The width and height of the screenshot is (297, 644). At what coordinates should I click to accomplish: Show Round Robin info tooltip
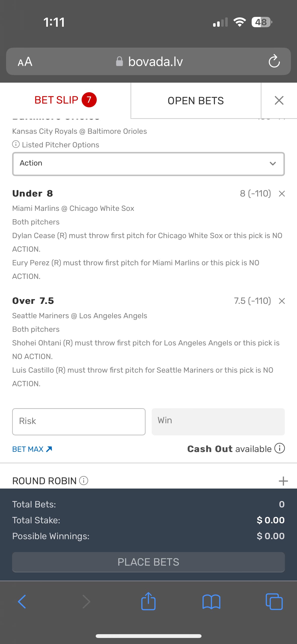tap(84, 480)
